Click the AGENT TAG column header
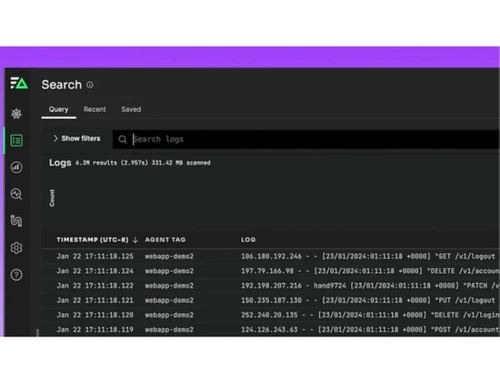The image size is (500, 375). pyautogui.click(x=165, y=240)
